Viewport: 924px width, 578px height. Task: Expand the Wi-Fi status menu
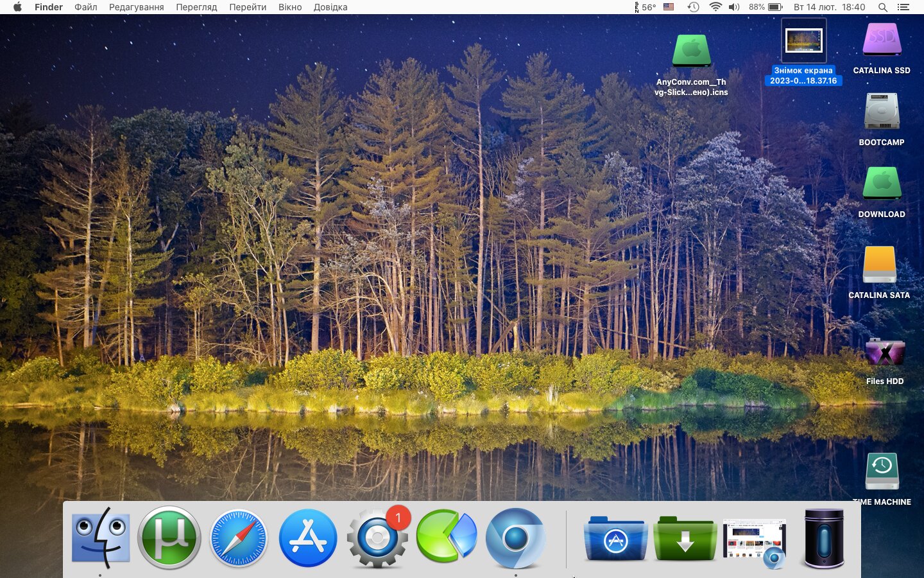pyautogui.click(x=715, y=7)
